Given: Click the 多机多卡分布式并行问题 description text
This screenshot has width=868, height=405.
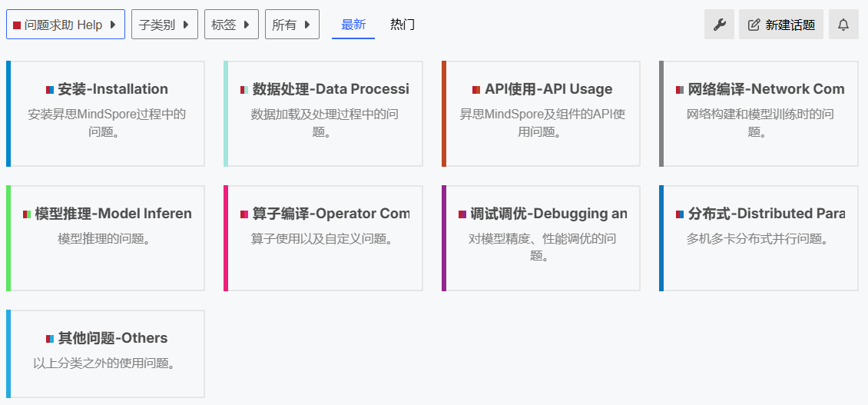Looking at the screenshot, I should [758, 239].
